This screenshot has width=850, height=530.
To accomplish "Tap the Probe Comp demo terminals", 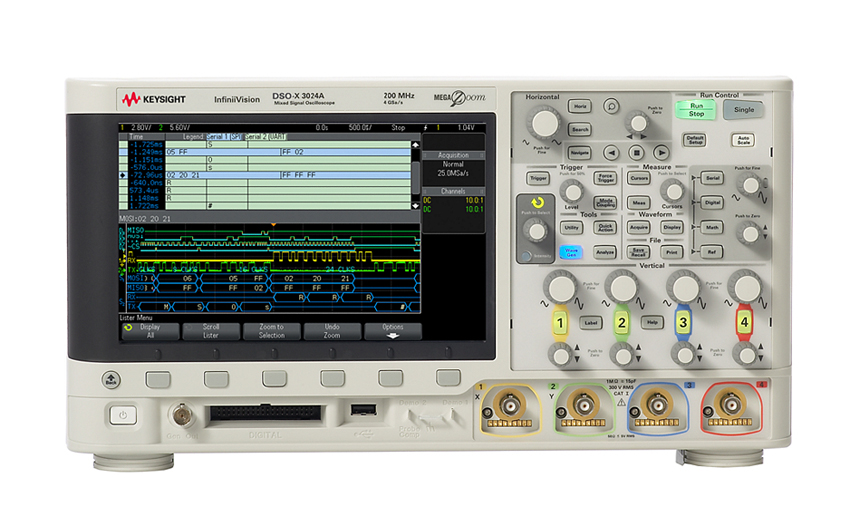I will 432,418.
